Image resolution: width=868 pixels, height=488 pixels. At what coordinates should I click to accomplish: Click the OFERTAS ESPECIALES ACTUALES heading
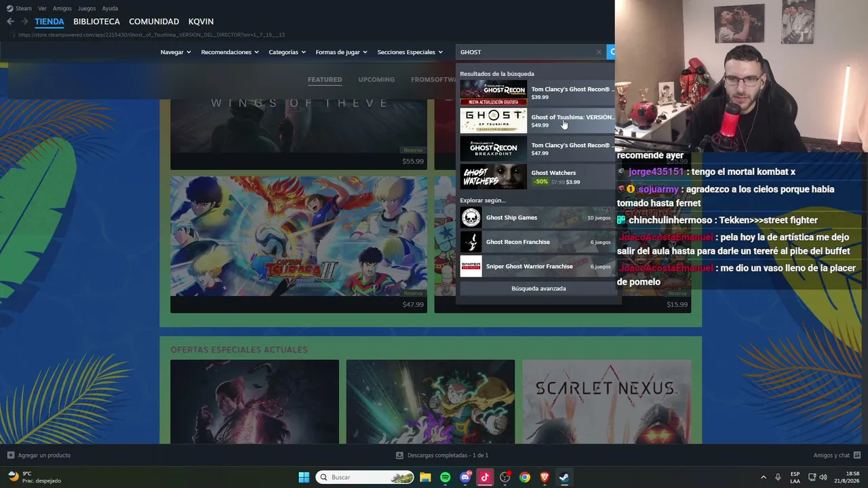[x=239, y=350]
